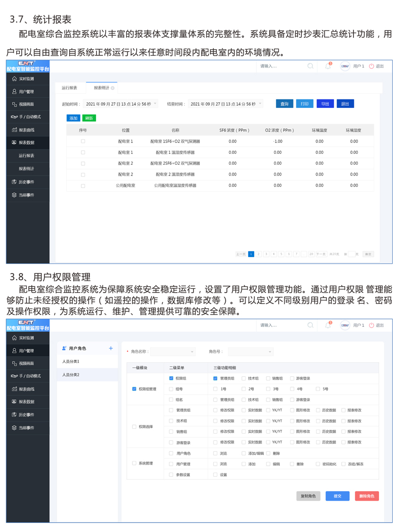The height and width of the screenshot is (532, 397).
Task: Uncheck the 权限组管理 module checkbox
Action: coord(134,389)
